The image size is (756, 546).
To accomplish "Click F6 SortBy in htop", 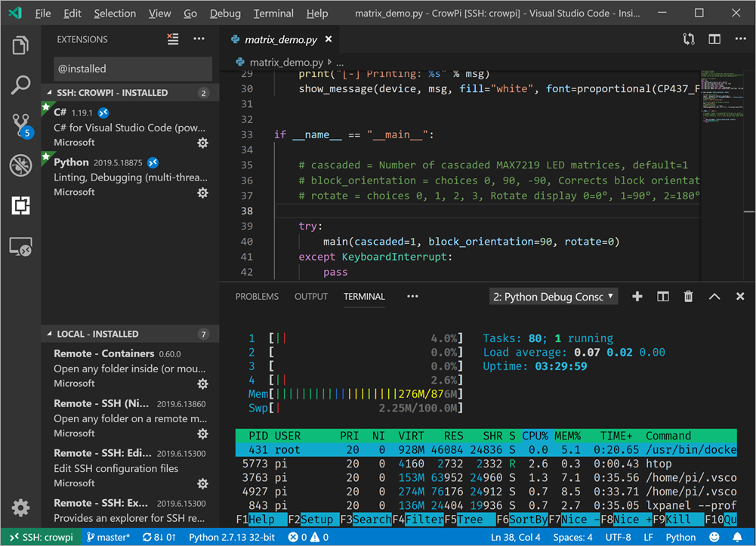I will 523,520.
